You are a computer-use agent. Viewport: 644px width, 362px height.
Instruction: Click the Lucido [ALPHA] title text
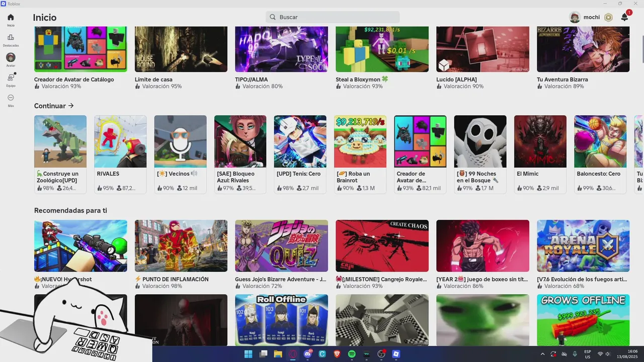pyautogui.click(x=456, y=79)
